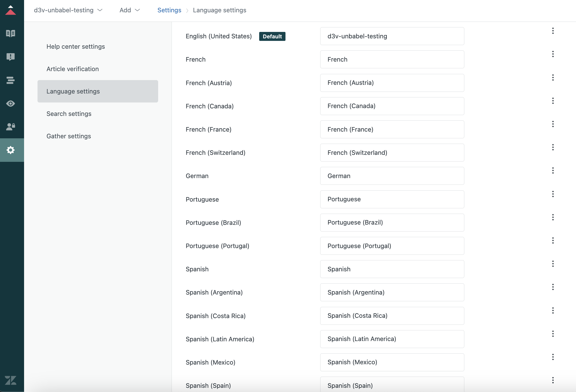The width and height of the screenshot is (576, 392).
Task: Open options menu for French (Austria)
Action: [x=553, y=78]
